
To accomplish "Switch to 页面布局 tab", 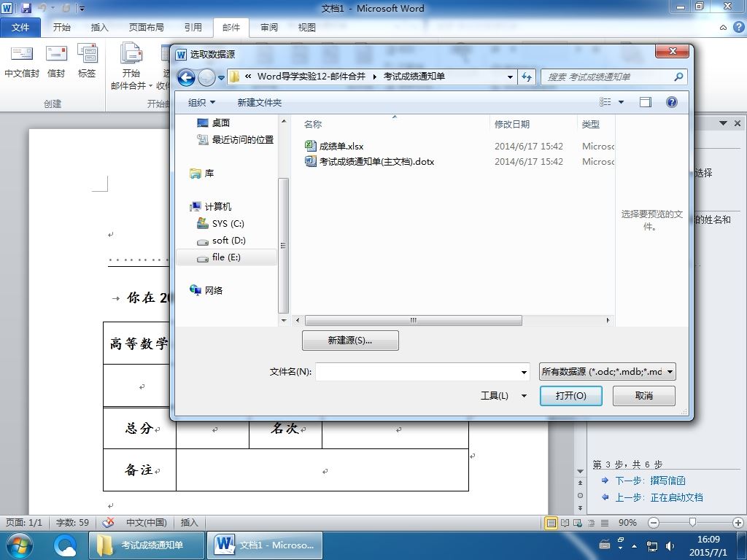I will pos(146,28).
